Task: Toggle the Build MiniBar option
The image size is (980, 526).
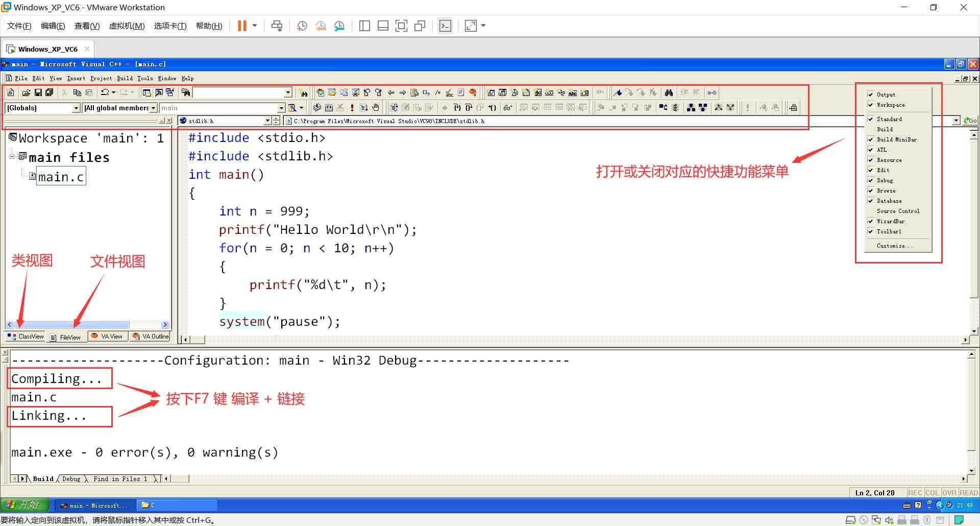Action: click(898, 139)
